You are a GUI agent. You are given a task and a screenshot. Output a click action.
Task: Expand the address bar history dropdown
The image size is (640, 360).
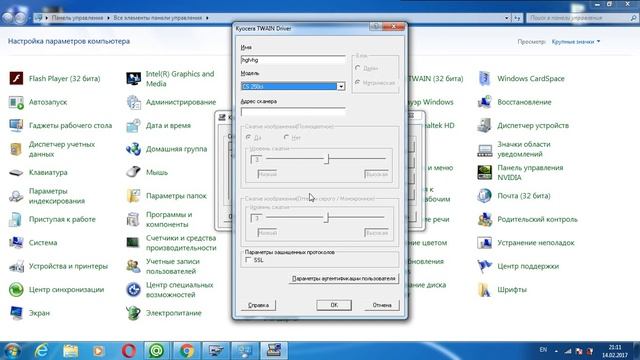(x=507, y=18)
